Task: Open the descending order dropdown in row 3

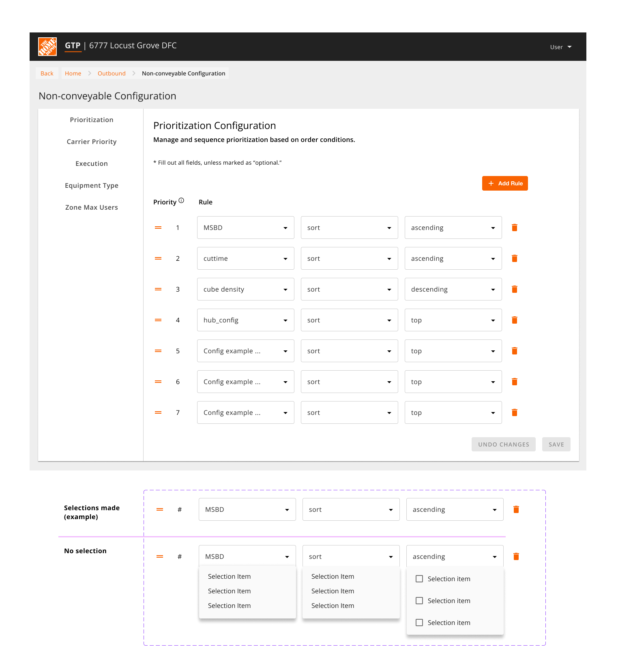Action: point(453,289)
